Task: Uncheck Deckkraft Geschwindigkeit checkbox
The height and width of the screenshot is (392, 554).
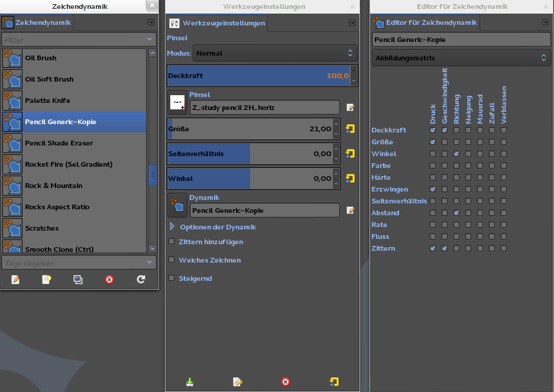Action: [x=445, y=130]
